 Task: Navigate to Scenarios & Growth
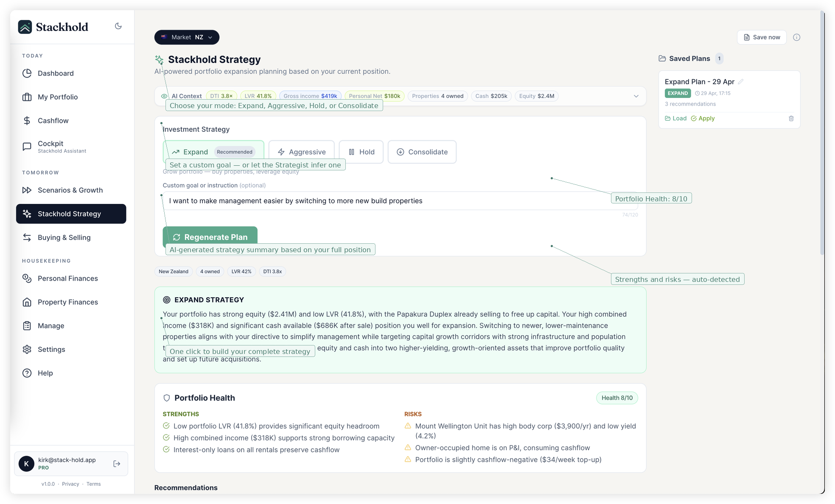71,190
